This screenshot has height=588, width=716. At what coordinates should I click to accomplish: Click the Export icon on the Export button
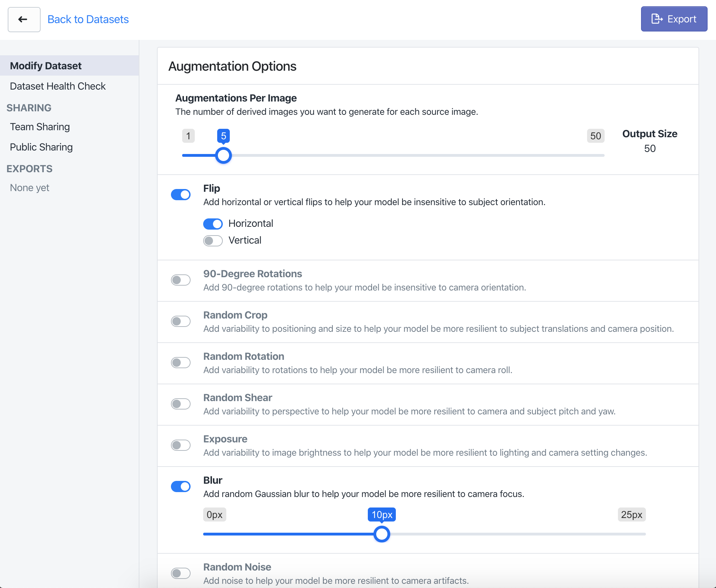[x=656, y=19]
